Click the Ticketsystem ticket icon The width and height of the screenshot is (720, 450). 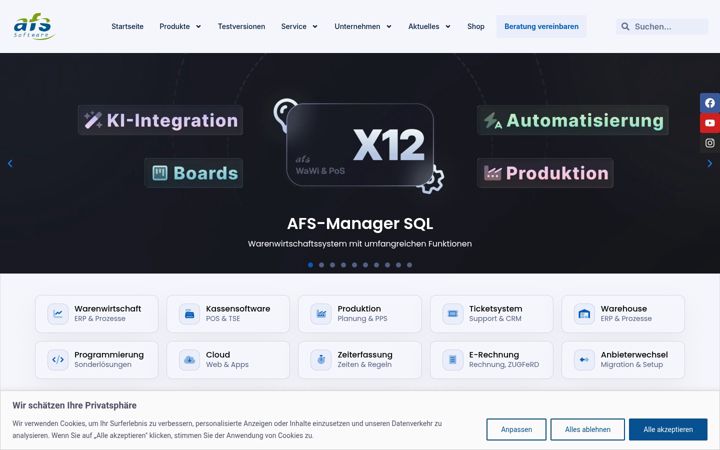point(452,314)
